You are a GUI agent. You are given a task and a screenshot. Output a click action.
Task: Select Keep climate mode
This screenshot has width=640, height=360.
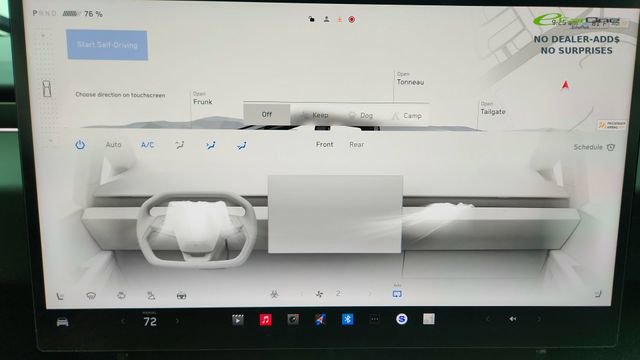tap(315, 116)
